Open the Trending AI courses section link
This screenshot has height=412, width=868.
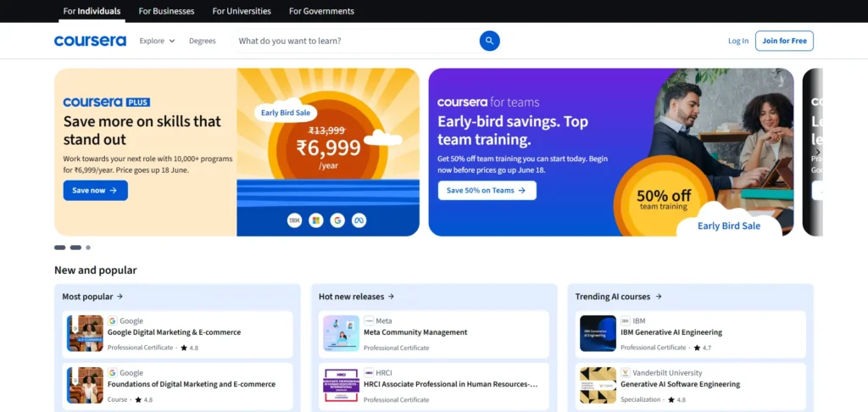coord(618,297)
